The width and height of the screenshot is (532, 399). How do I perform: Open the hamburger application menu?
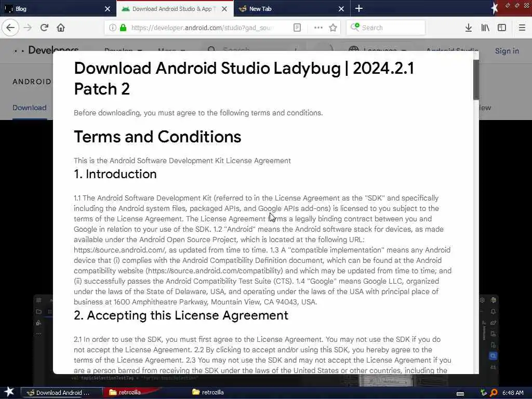pyautogui.click(x=522, y=28)
